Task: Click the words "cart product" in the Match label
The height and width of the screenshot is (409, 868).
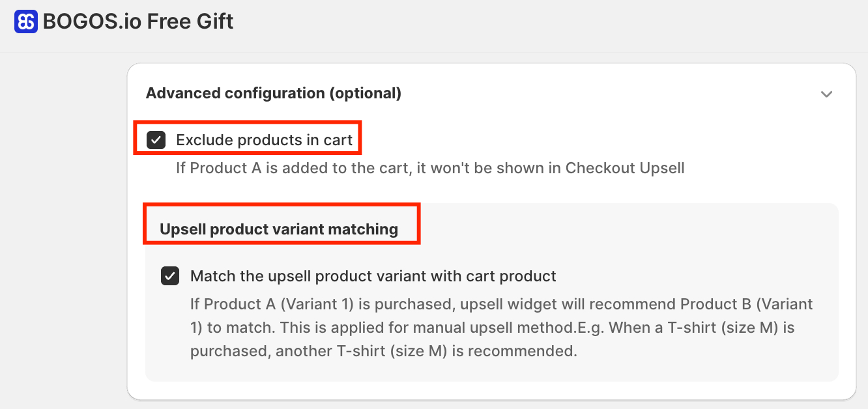Action: pyautogui.click(x=511, y=276)
